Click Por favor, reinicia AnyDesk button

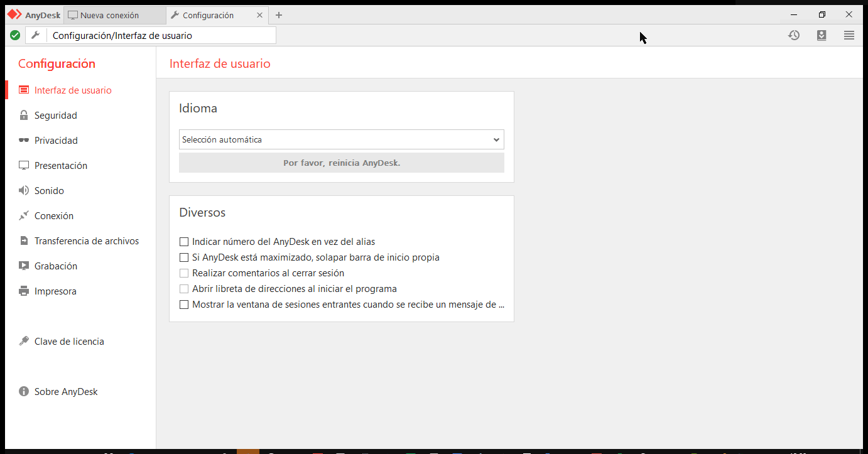(x=342, y=163)
